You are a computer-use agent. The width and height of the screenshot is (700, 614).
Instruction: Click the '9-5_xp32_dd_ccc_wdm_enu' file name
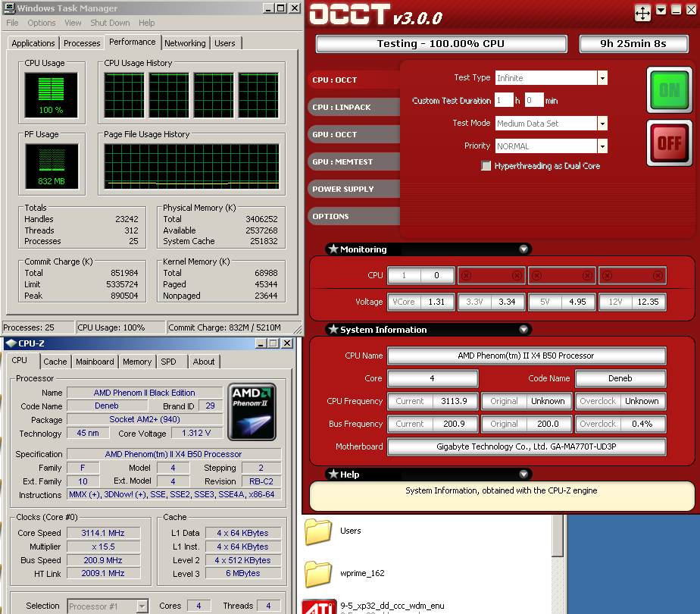392,606
